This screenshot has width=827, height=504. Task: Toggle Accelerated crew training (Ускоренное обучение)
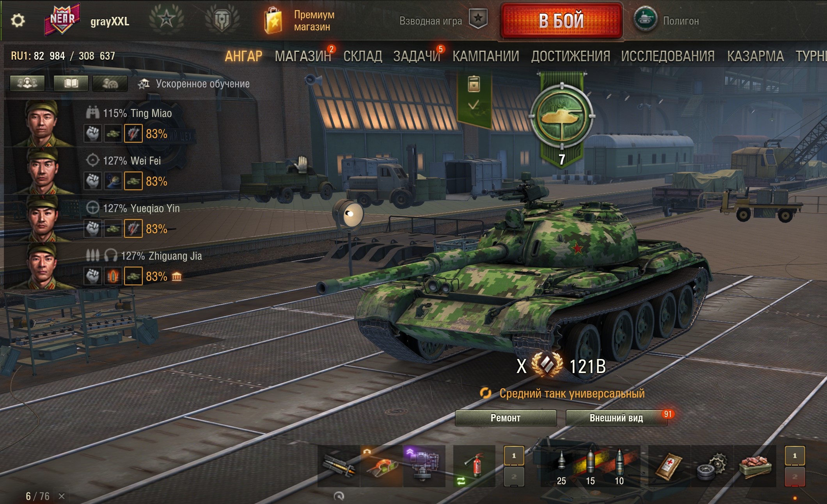(194, 84)
